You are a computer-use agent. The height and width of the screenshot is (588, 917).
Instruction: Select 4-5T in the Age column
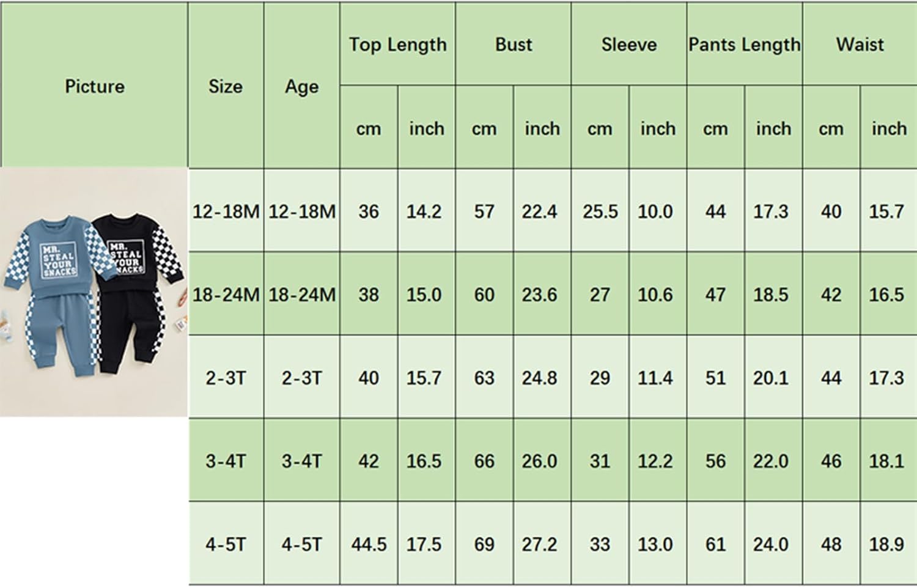(301, 544)
